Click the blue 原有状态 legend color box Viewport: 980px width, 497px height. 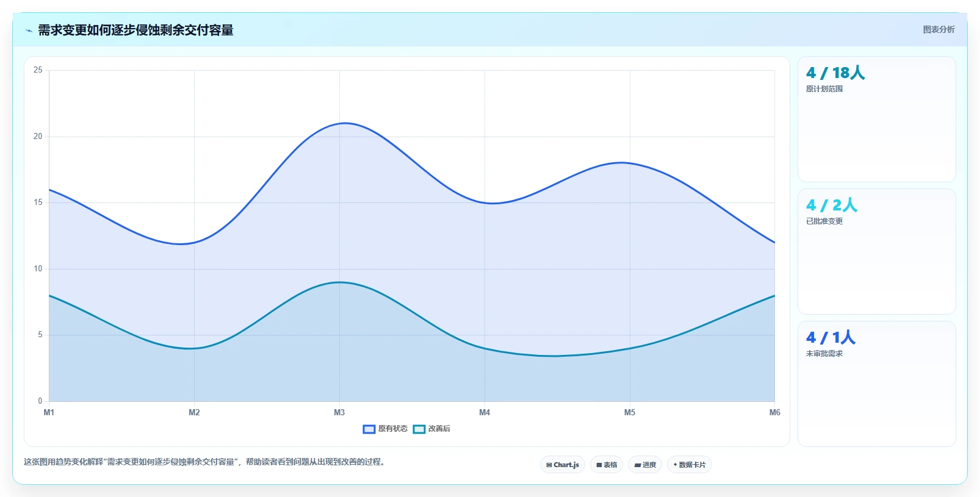pos(369,429)
